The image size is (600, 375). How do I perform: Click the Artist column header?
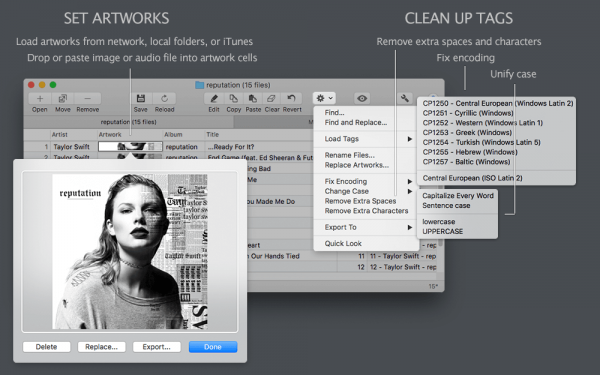point(74,135)
